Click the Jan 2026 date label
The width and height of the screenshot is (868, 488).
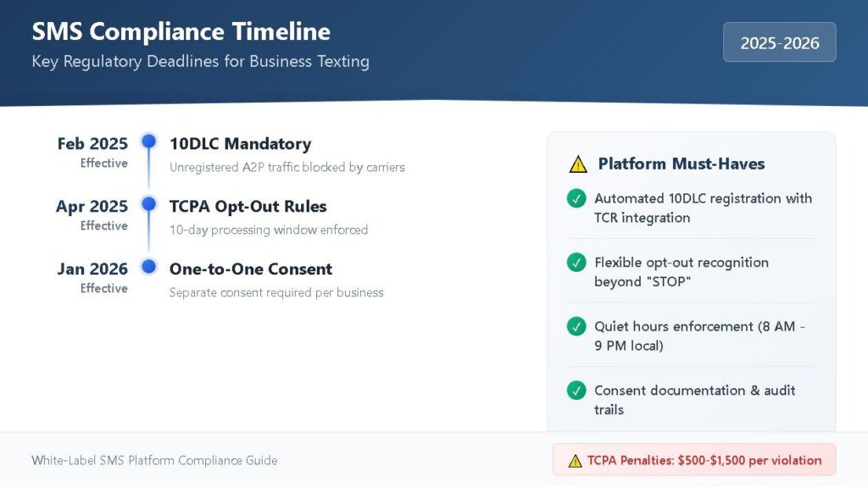92,269
